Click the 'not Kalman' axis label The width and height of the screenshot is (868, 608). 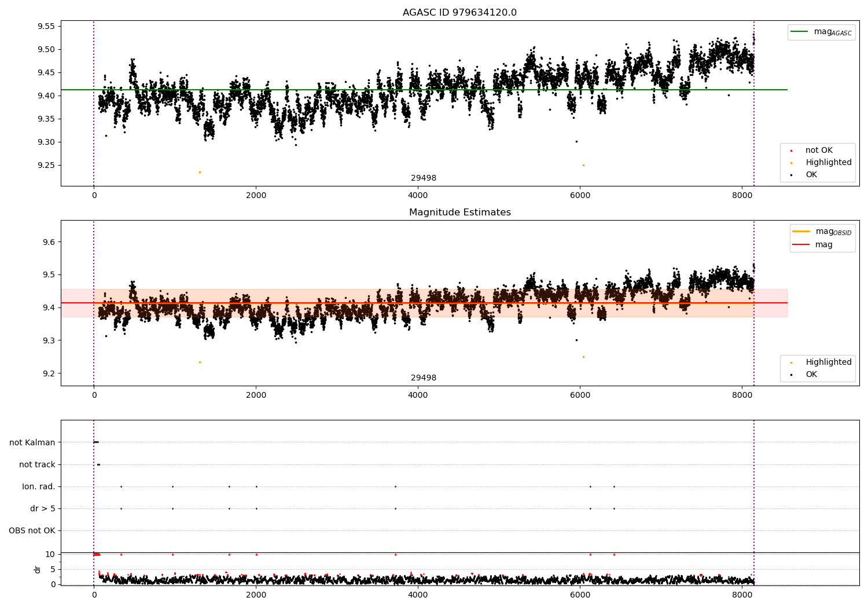(x=32, y=442)
